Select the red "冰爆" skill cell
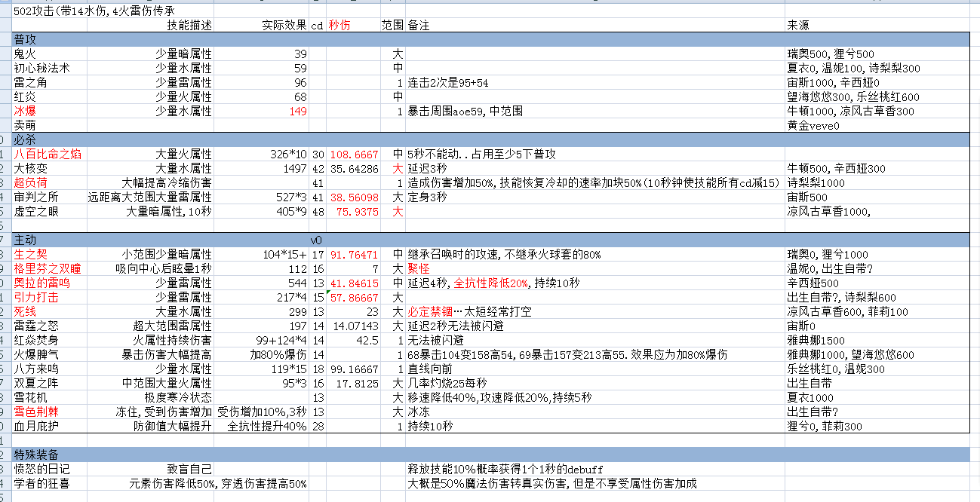The image size is (980, 502). pos(24,111)
